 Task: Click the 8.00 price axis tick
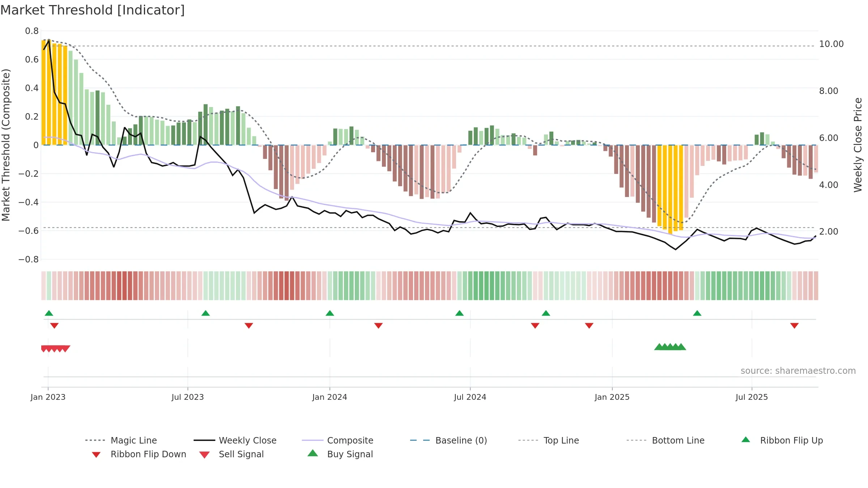[829, 91]
